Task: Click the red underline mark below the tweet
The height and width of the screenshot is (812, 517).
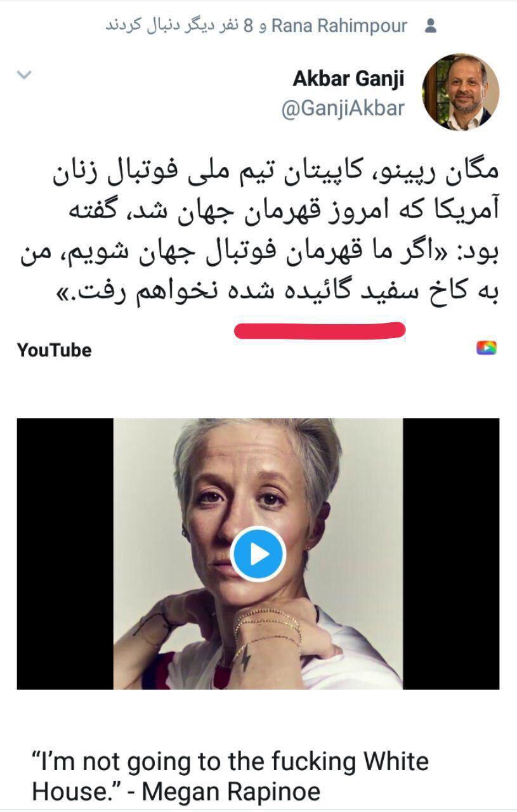Action: [320, 330]
